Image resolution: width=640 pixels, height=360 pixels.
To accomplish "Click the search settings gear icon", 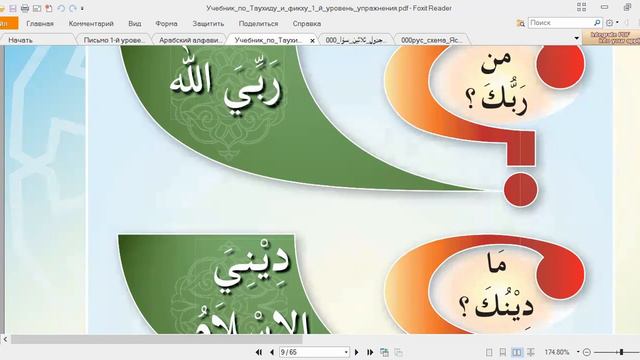I will point(609,23).
